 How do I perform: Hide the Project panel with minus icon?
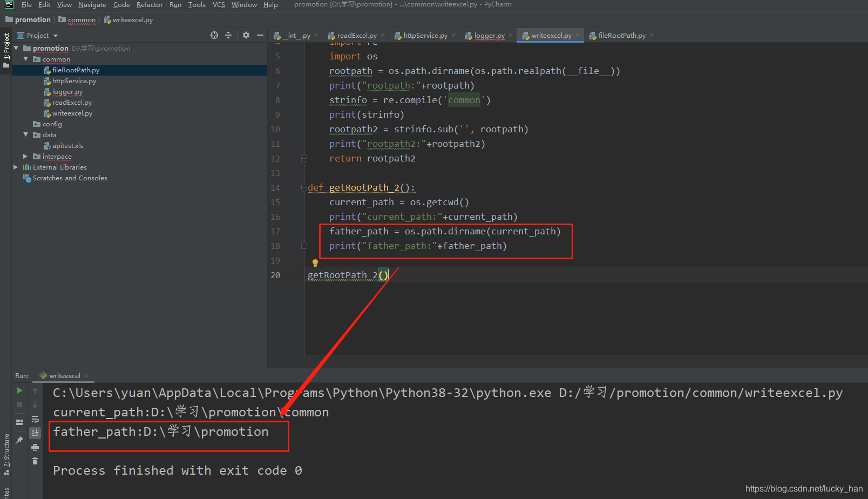click(x=260, y=35)
